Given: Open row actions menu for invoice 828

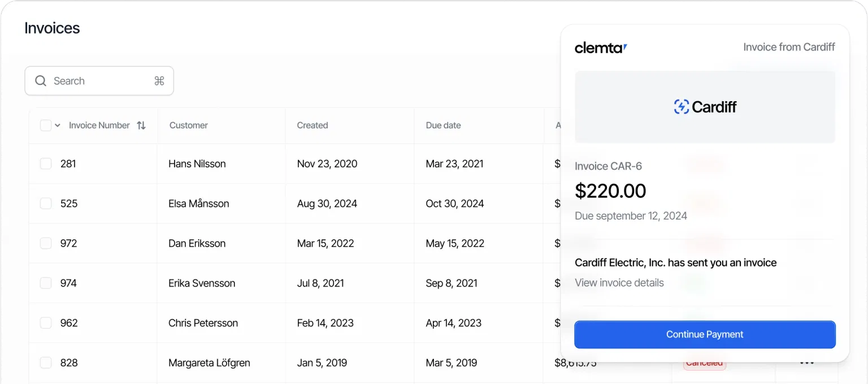Looking at the screenshot, I should click(x=807, y=363).
